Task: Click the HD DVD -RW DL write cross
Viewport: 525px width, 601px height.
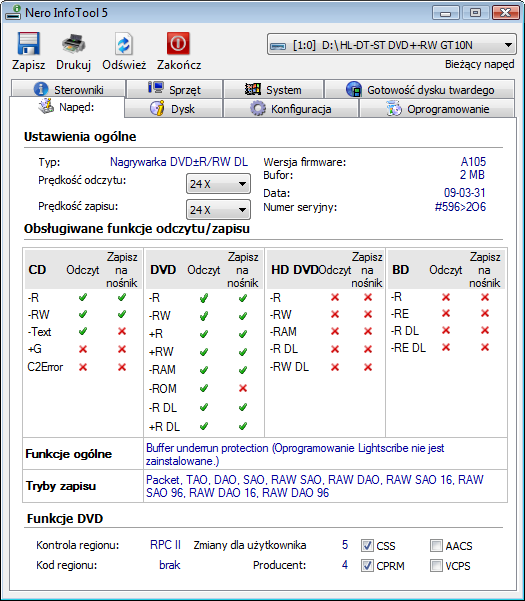Action: tap(368, 367)
